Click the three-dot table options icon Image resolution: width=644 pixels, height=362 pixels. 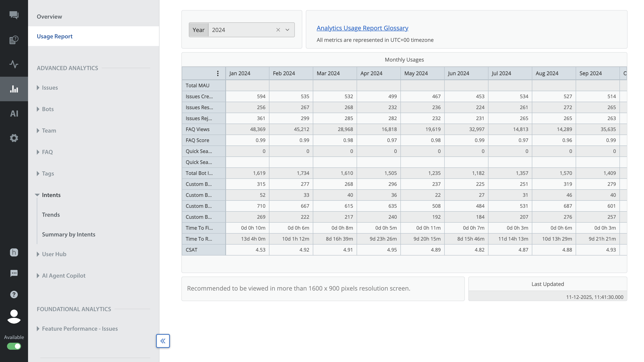(x=218, y=73)
